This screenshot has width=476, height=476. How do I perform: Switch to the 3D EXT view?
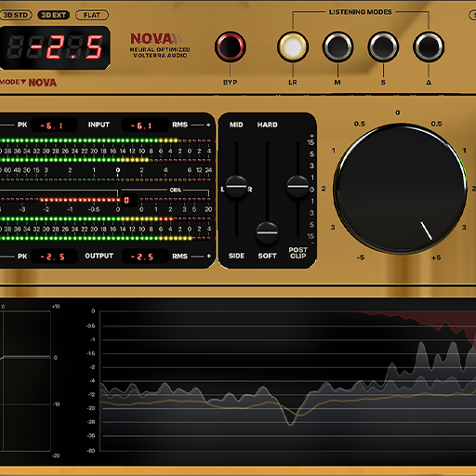tap(54, 15)
